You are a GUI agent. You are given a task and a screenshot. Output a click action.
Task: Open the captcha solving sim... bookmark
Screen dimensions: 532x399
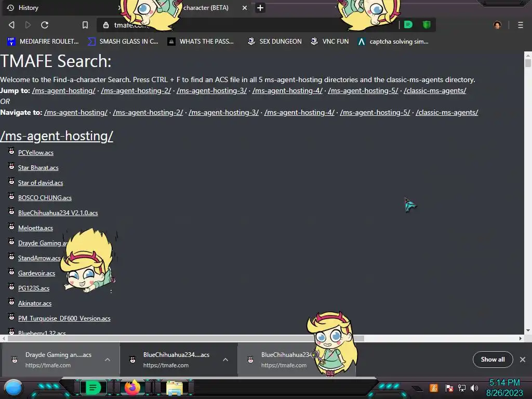[x=393, y=42]
